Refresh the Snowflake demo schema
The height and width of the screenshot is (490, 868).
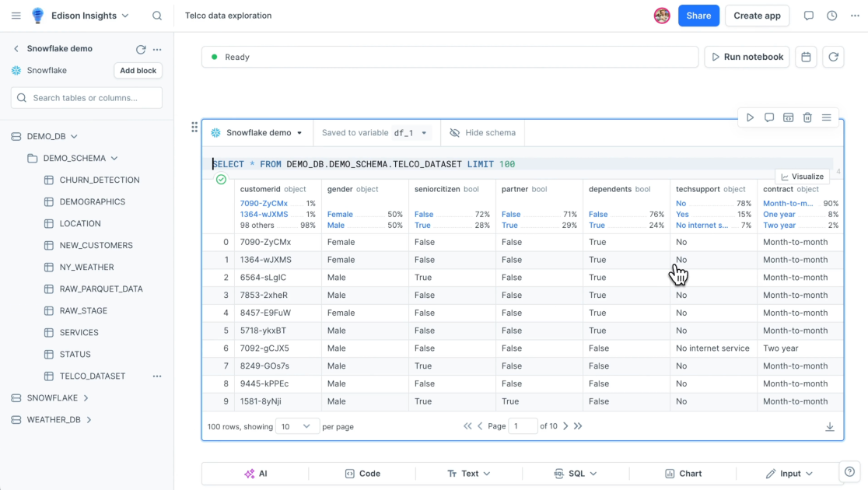click(x=141, y=49)
